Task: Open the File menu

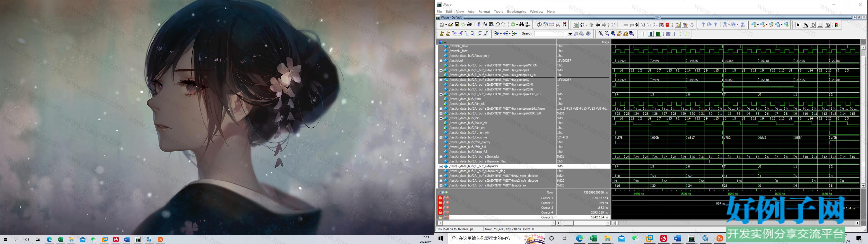Action: [x=439, y=12]
